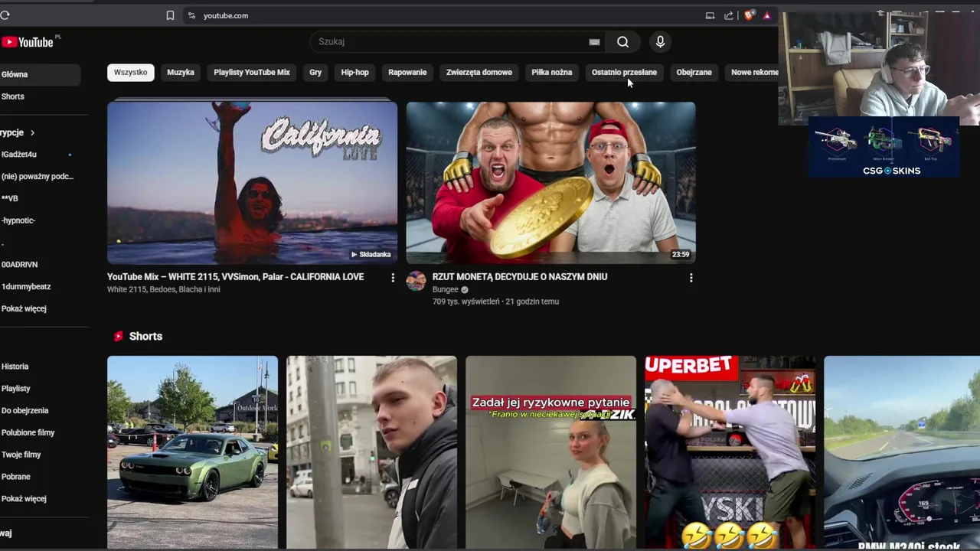Reload the page with the refresh icon

tap(5, 15)
